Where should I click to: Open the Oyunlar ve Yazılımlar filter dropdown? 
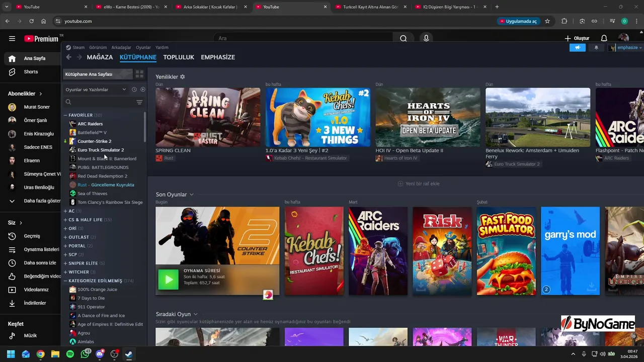point(96,89)
